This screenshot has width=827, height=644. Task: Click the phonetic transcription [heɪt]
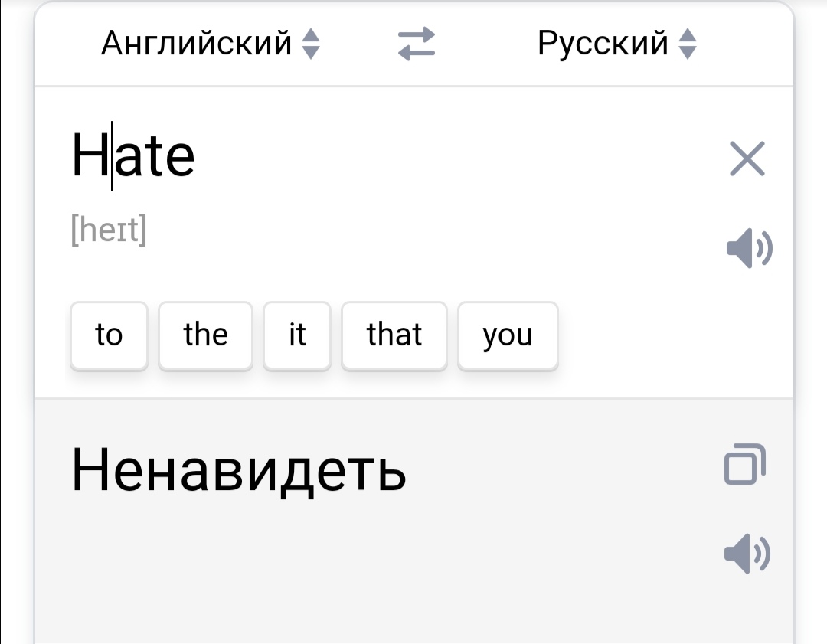tap(108, 230)
